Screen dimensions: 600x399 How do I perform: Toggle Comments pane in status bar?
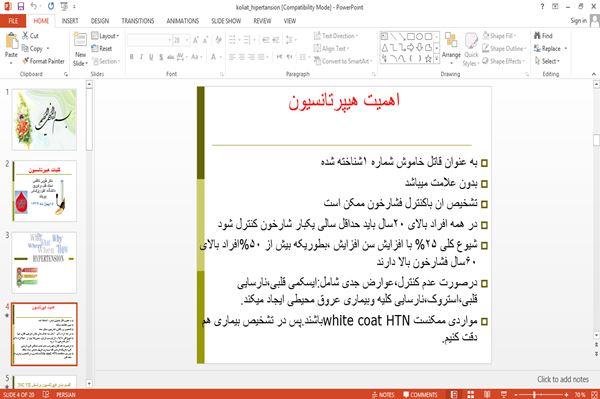pos(420,394)
